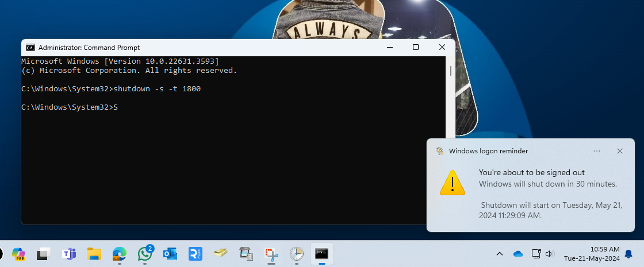Dismiss the Windows logon reminder notification
Viewport: 644px width, 267px height.
point(620,151)
